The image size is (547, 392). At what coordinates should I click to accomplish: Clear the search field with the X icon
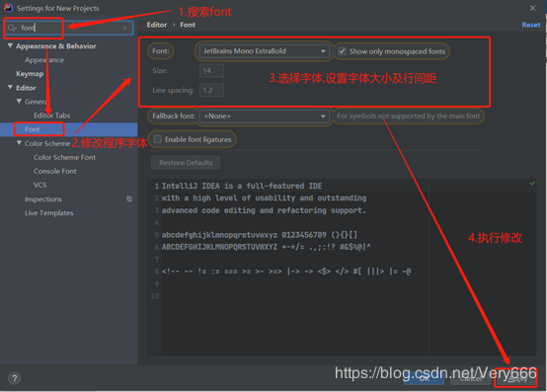point(124,28)
